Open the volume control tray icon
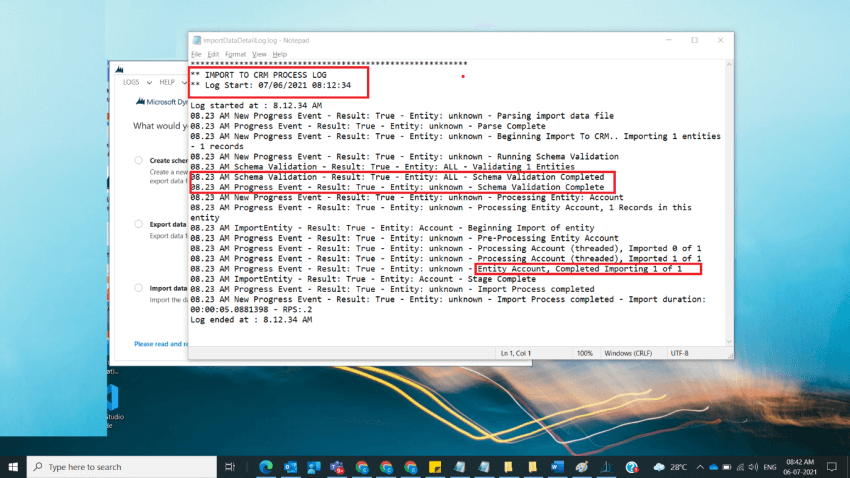This screenshot has height=478, width=850. [x=753, y=467]
